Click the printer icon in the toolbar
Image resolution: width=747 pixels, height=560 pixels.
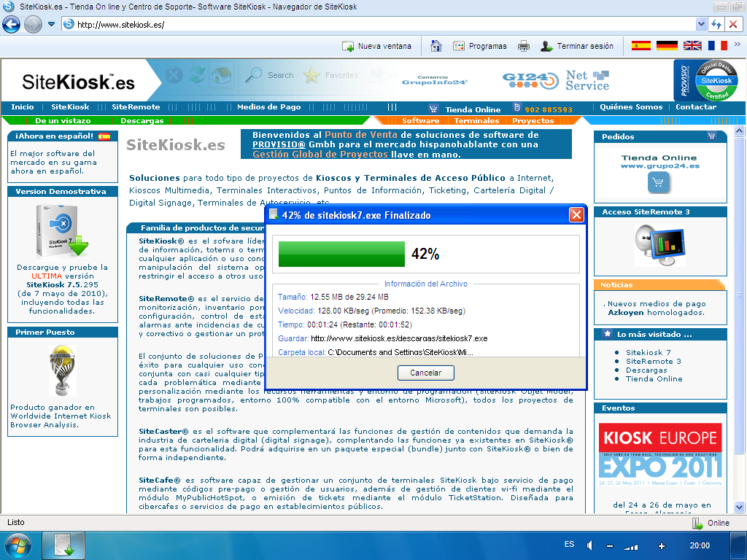point(523,46)
